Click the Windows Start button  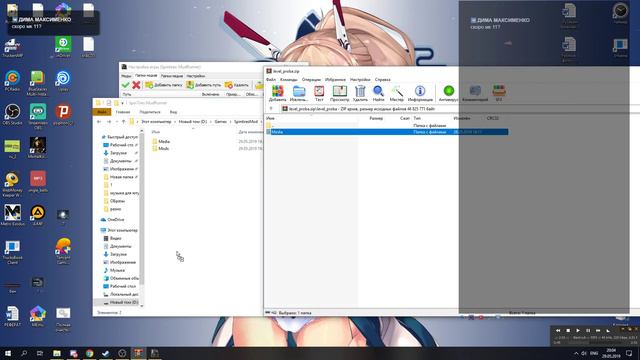point(8,353)
